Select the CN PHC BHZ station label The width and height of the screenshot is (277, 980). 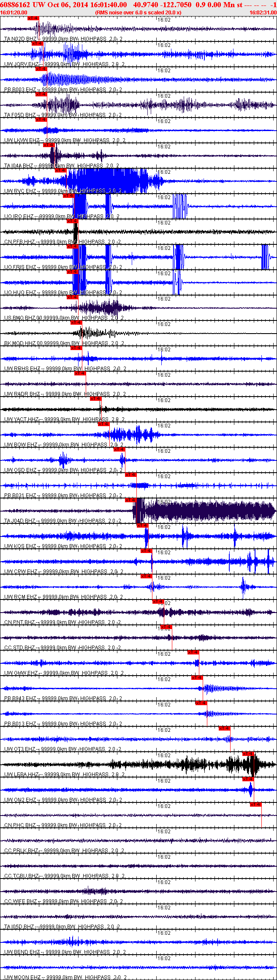pos(63,825)
